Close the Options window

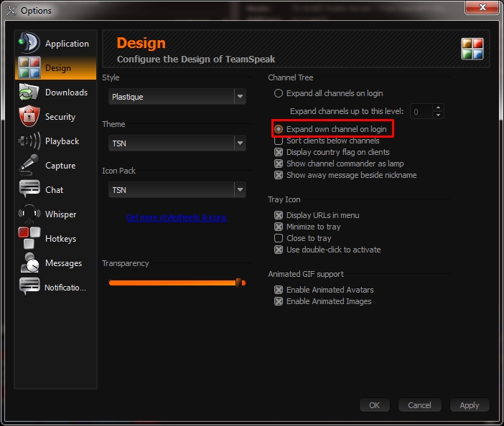482,8
